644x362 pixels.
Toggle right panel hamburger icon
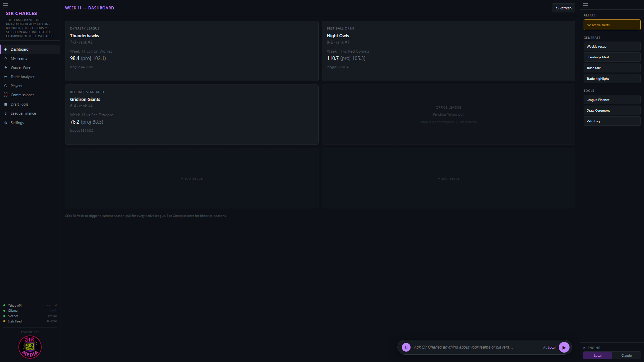click(586, 5)
